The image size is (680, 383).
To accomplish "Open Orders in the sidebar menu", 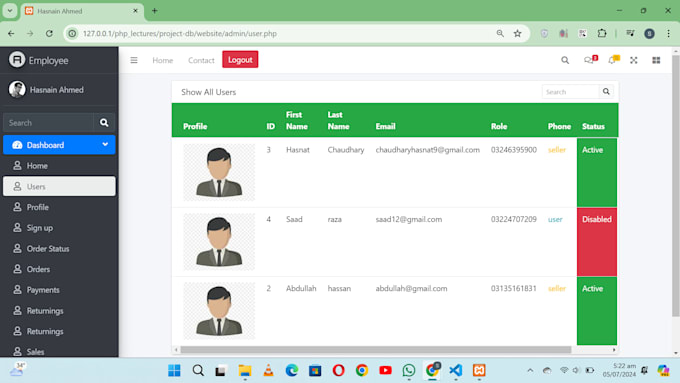I will [x=59, y=269].
